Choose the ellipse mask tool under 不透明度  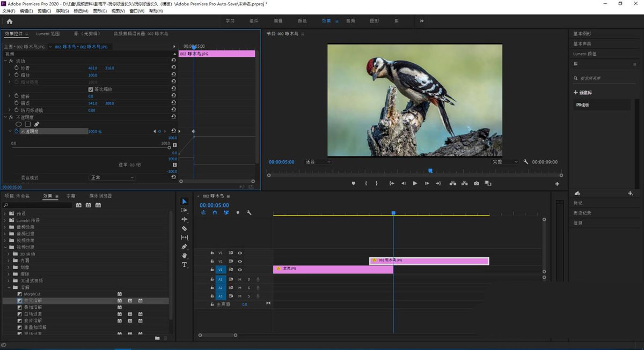coord(18,124)
